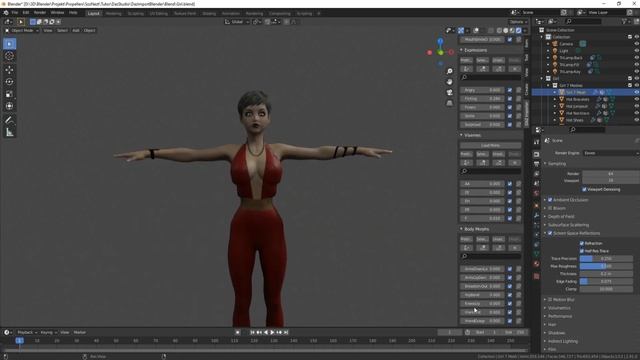Adjust the Edge Fading slider
The height and width of the screenshot is (360, 640).
(606, 282)
